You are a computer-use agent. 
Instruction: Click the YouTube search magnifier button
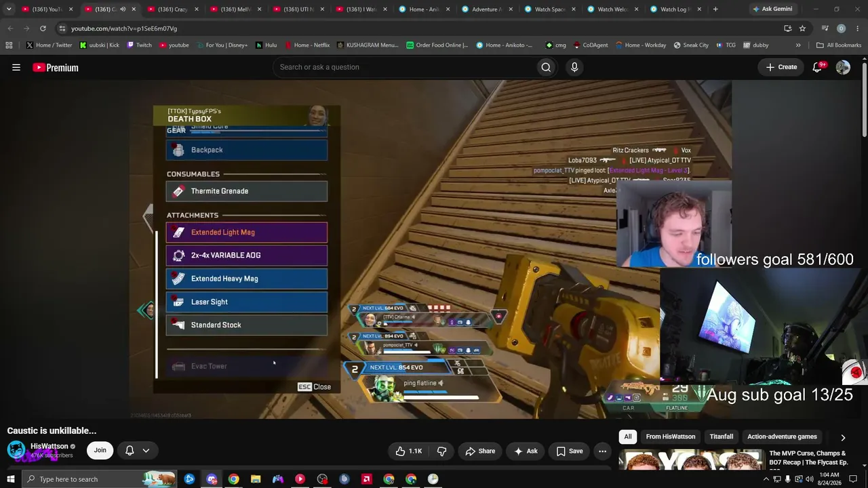546,67
